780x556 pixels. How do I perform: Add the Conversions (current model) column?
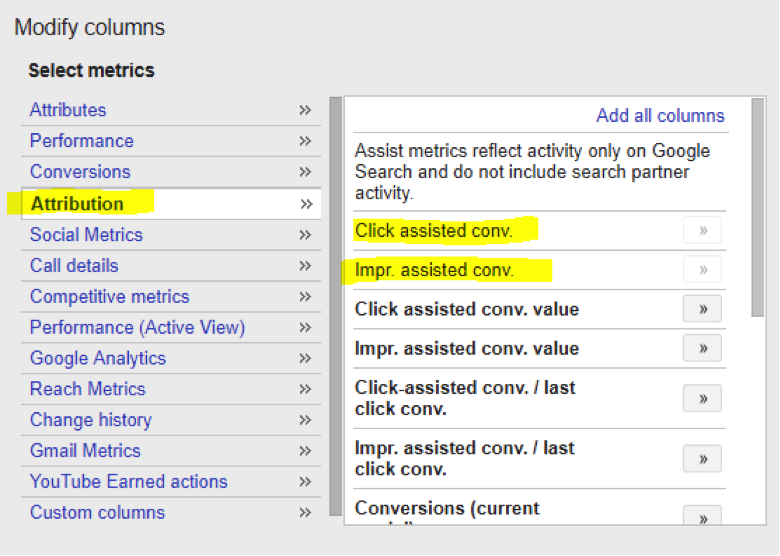(702, 516)
